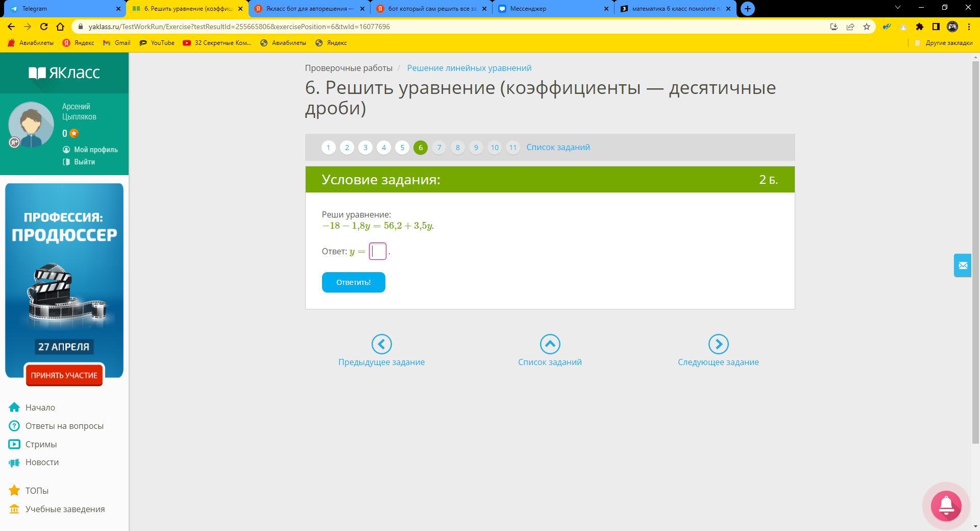The image size is (980, 531).
Task: Click the ПРИНЯТЬ УЧАСТИЕ ad button
Action: pos(64,375)
